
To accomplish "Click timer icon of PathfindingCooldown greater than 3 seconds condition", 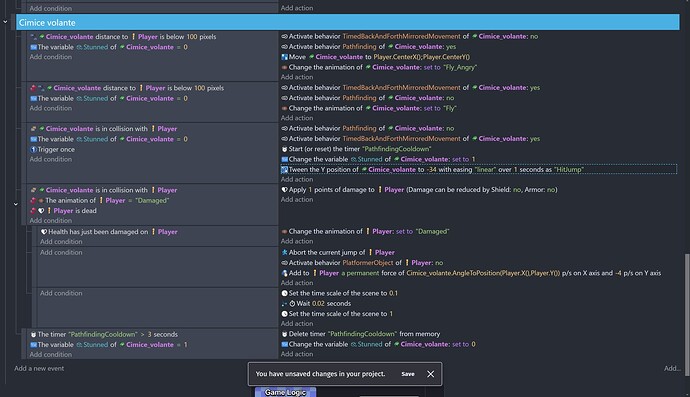I will click(33, 335).
